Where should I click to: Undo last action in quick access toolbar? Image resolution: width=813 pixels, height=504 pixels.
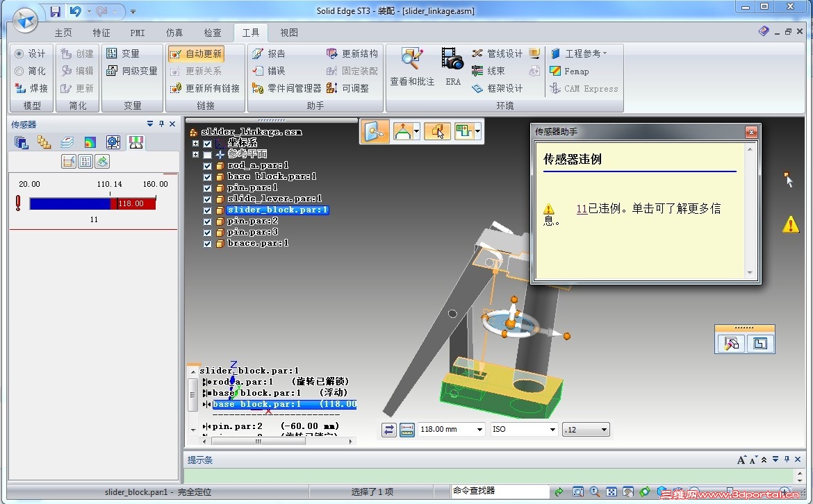76,11
